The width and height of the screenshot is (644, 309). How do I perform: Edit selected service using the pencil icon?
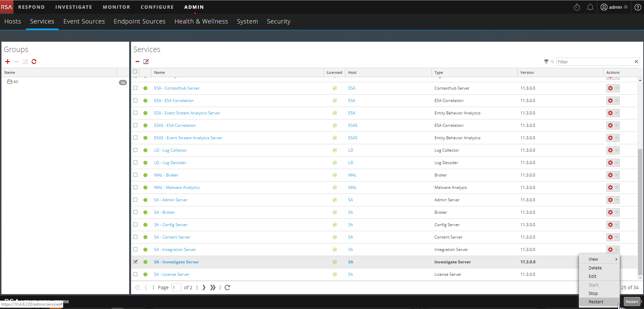tap(146, 62)
